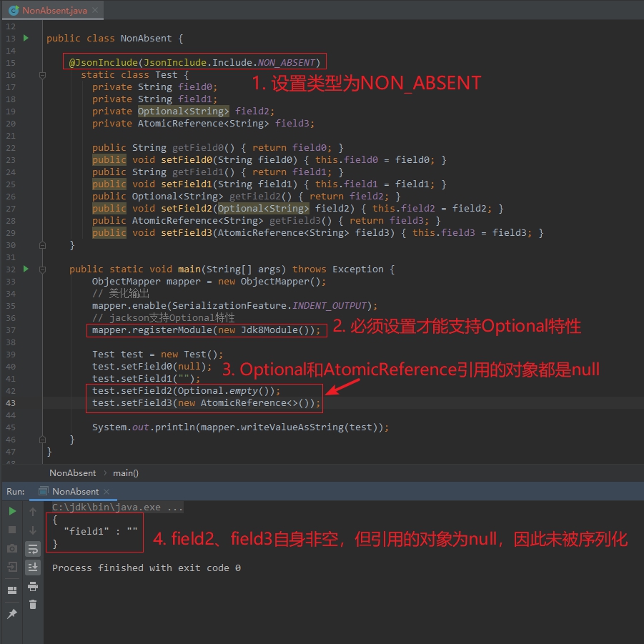The height and width of the screenshot is (644, 644).
Task: Click the '// jackson支持Optional特性' comment
Action: (164, 317)
